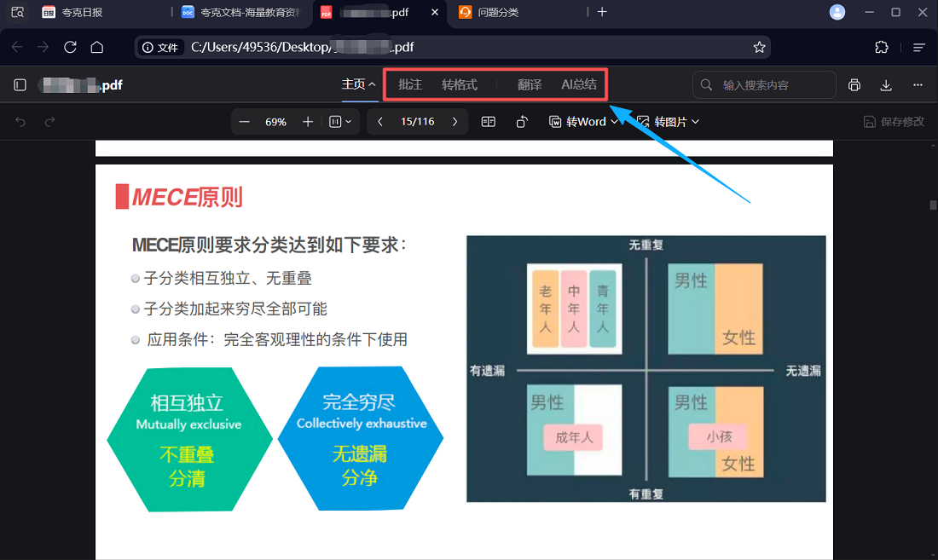Go to the previous page
Screen dimensions: 938x560
[x=380, y=122]
